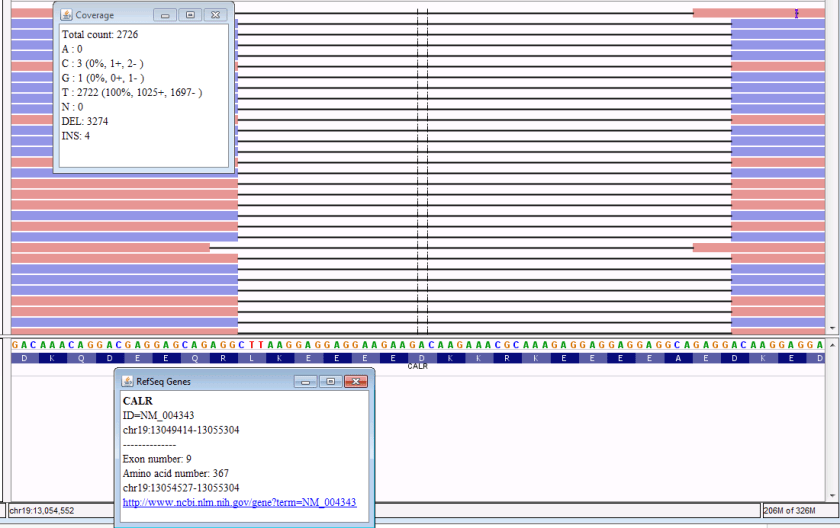Click the chr19:13,054,552 position status field
This screenshot has width=840, height=528.
pos(60,511)
